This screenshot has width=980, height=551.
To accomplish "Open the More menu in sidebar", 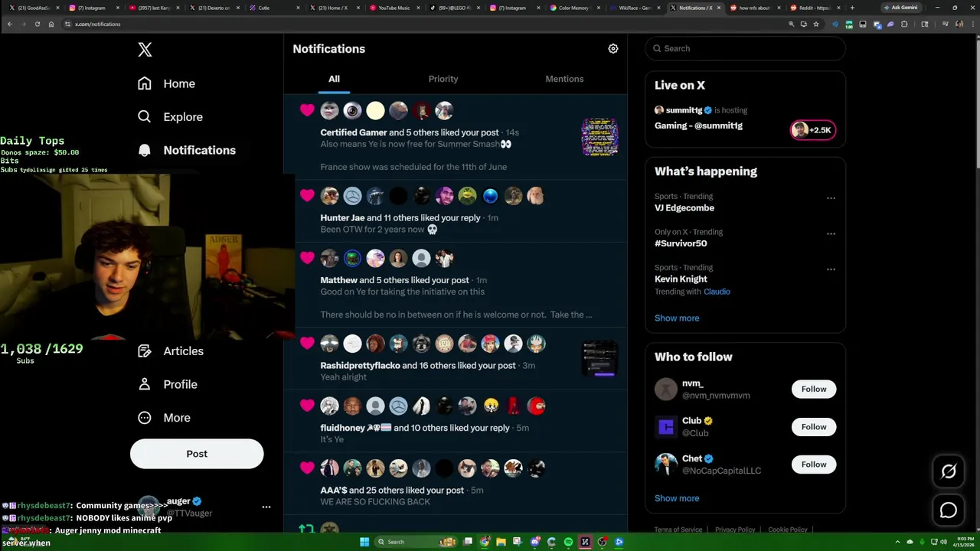I will (164, 418).
